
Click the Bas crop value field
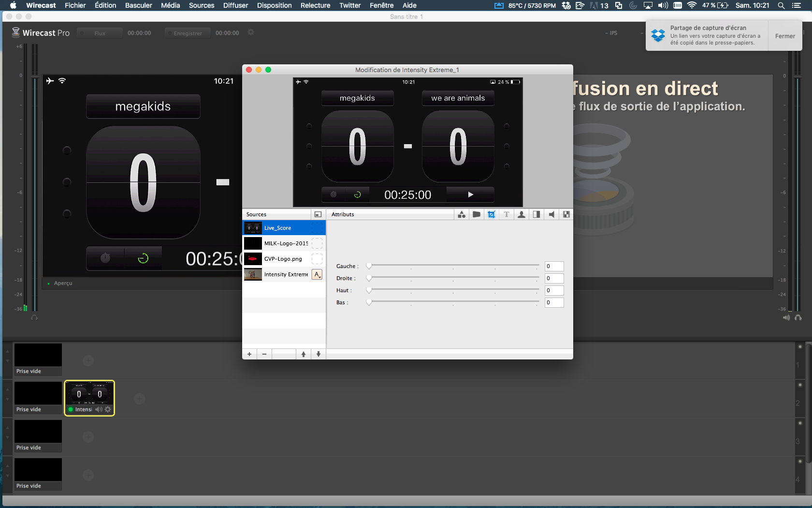point(554,302)
